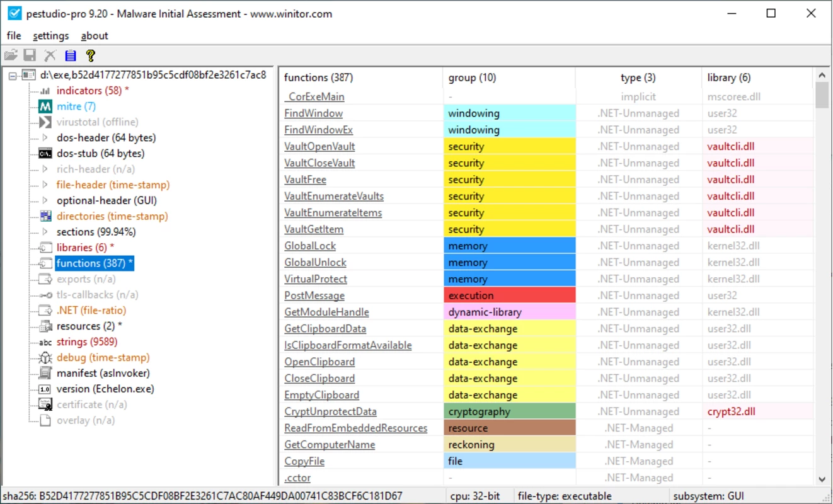The width and height of the screenshot is (833, 504).
Task: Click the mitre M icon in tree
Action: click(x=45, y=106)
